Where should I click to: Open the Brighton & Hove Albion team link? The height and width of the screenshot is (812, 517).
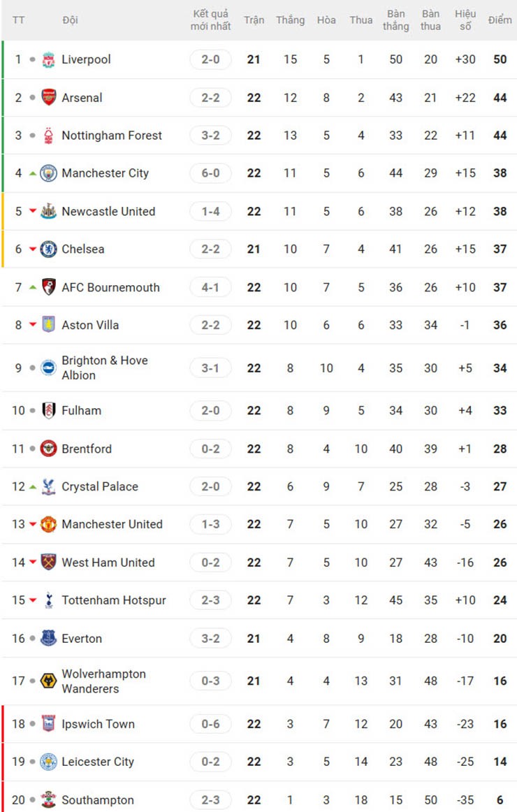click(x=105, y=368)
